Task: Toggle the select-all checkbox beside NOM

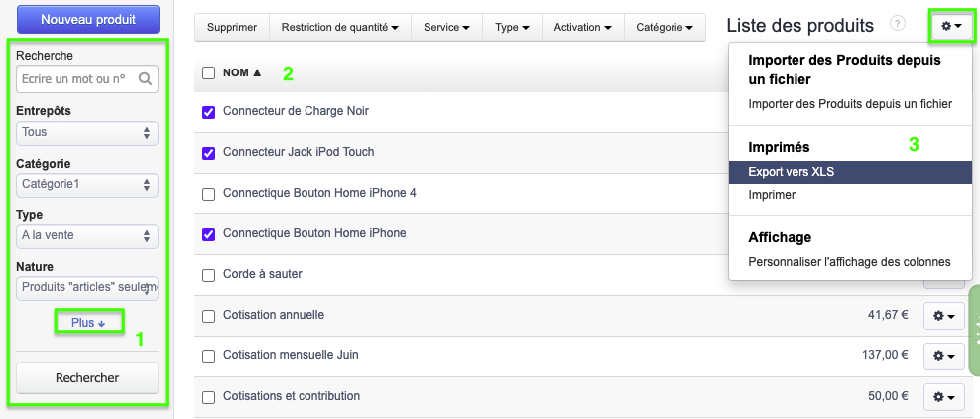Action: (x=208, y=72)
